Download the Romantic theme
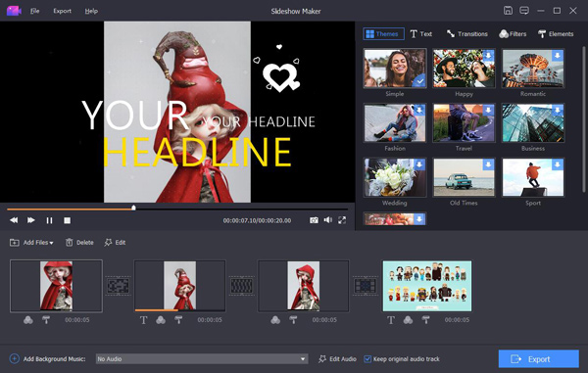Screen dimensions: 588x373 (x=558, y=56)
